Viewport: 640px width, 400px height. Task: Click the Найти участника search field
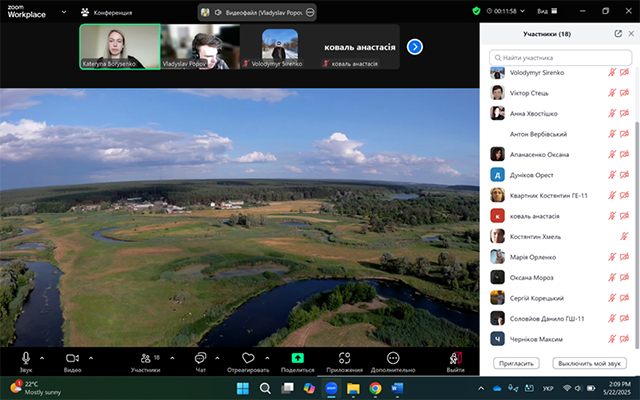pyautogui.click(x=559, y=59)
